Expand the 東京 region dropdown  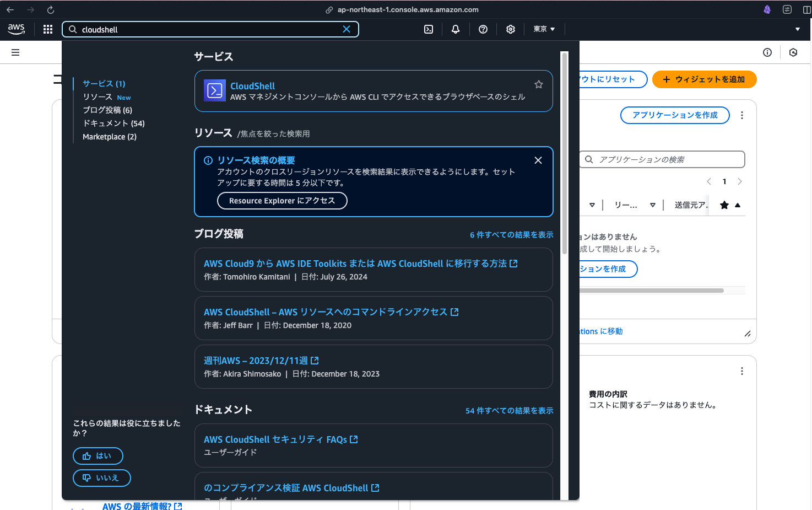pyautogui.click(x=544, y=29)
